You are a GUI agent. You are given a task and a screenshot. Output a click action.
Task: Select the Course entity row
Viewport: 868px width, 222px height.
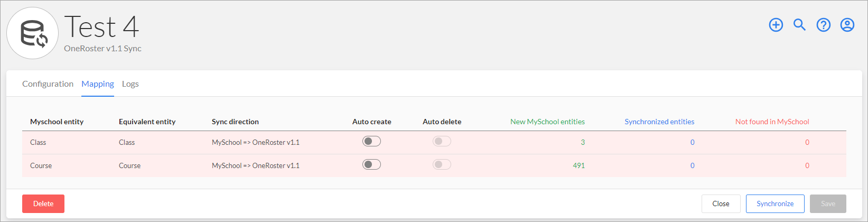tap(434, 165)
